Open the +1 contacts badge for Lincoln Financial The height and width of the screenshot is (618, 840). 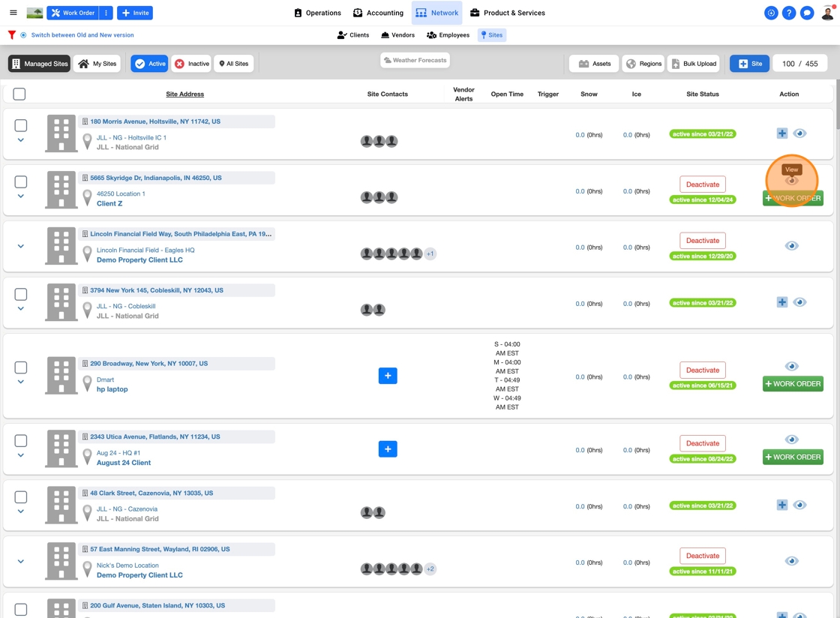point(430,253)
